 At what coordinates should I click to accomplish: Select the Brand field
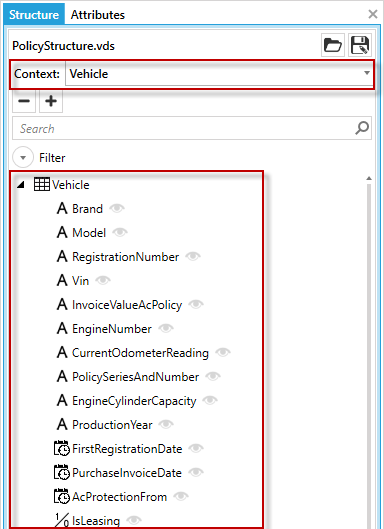[87, 208]
